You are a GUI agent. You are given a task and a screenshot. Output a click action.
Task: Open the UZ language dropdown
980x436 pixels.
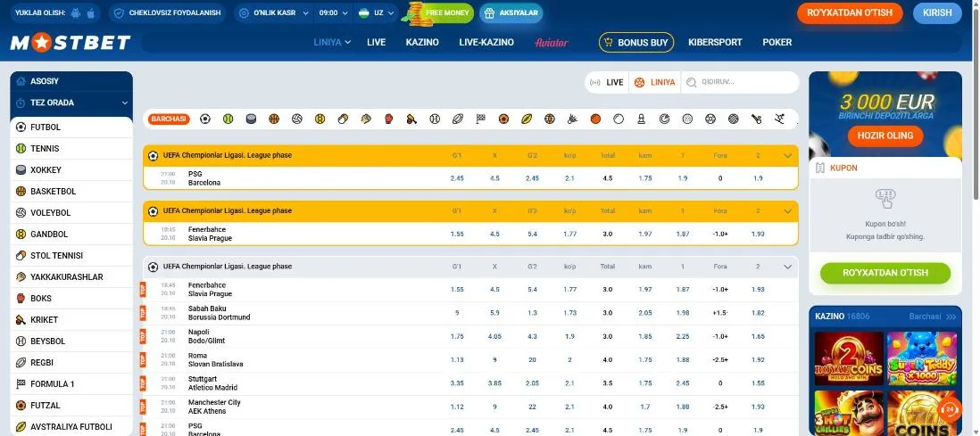377,12
